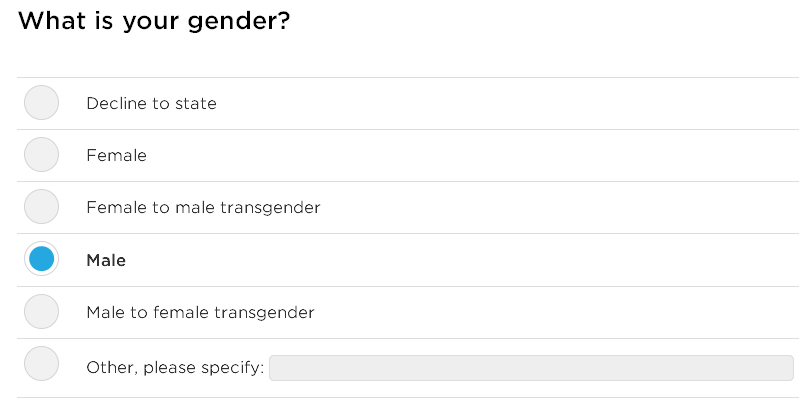
Task: Pick the 'Male to female transgender' radio button
Action: [41, 312]
